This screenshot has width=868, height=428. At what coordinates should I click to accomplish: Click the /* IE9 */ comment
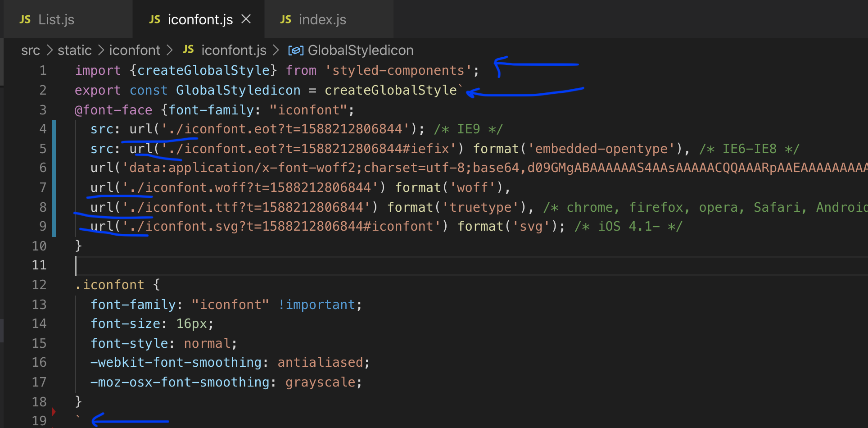pyautogui.click(x=468, y=129)
